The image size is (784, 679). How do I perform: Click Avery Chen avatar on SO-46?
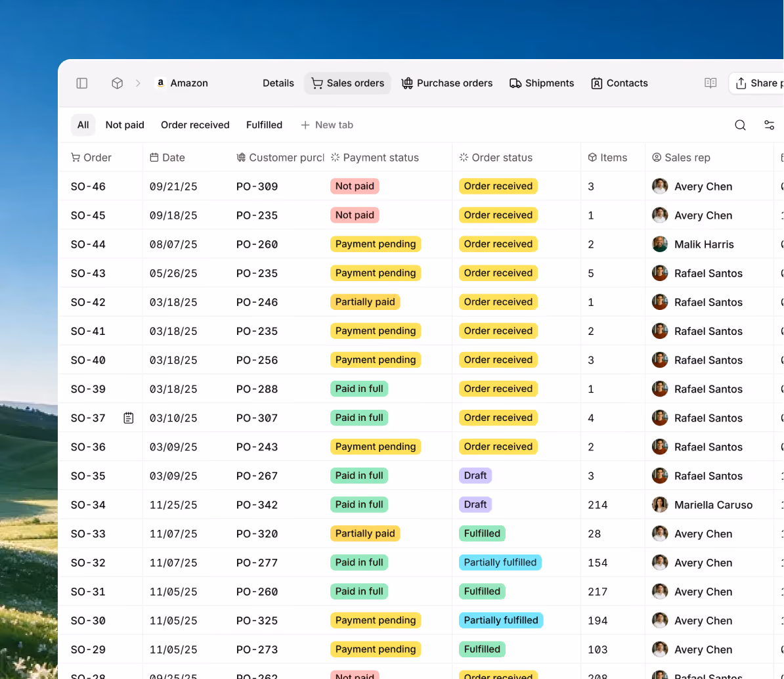660,186
